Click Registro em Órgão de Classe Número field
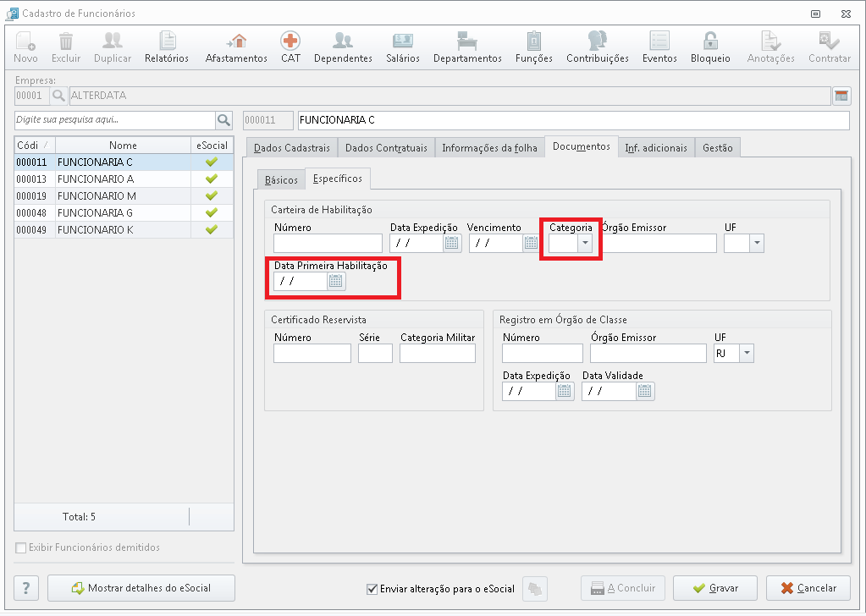 click(543, 353)
